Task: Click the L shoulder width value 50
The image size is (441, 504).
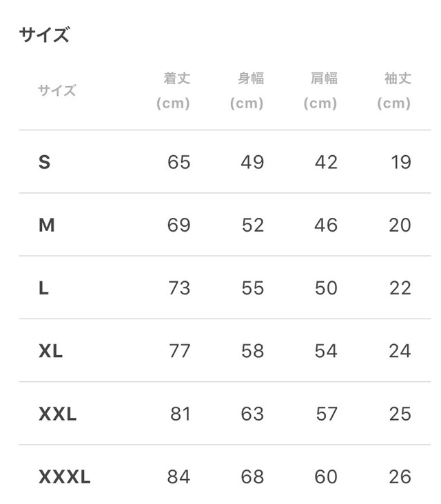Action: pyautogui.click(x=326, y=288)
